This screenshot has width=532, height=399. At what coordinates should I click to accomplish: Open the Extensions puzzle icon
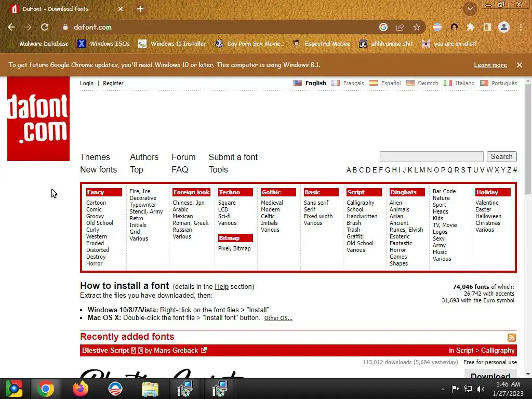pos(470,27)
